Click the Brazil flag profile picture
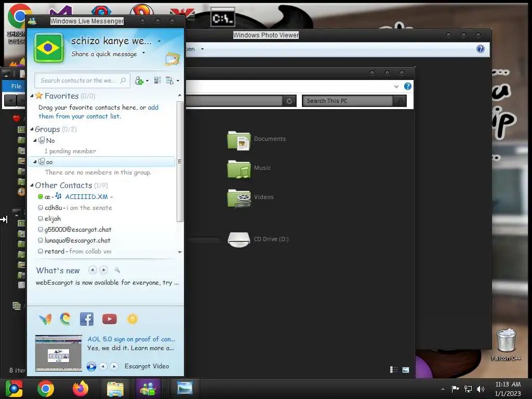532x399 pixels. coord(48,48)
